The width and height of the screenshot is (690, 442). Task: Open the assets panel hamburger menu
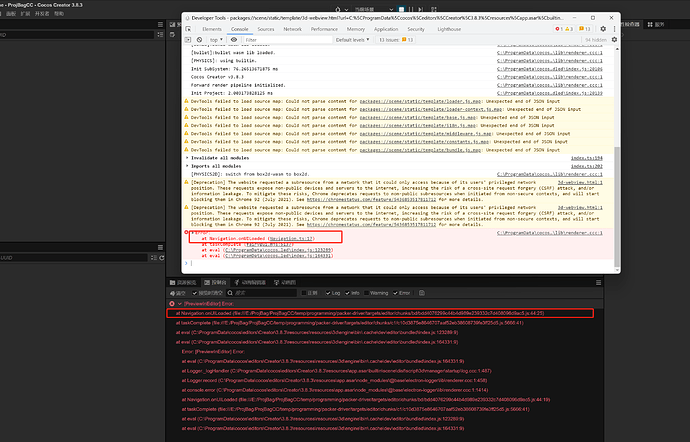160,247
